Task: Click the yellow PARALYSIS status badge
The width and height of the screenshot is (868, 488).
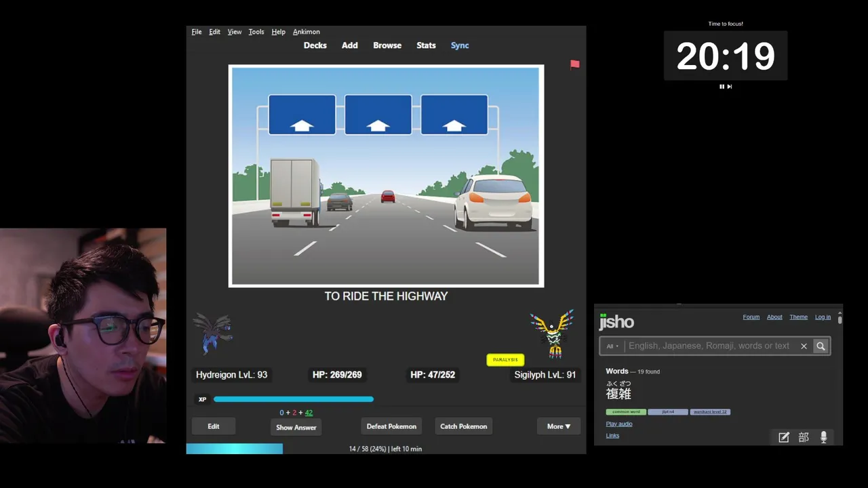Action: pyautogui.click(x=505, y=360)
